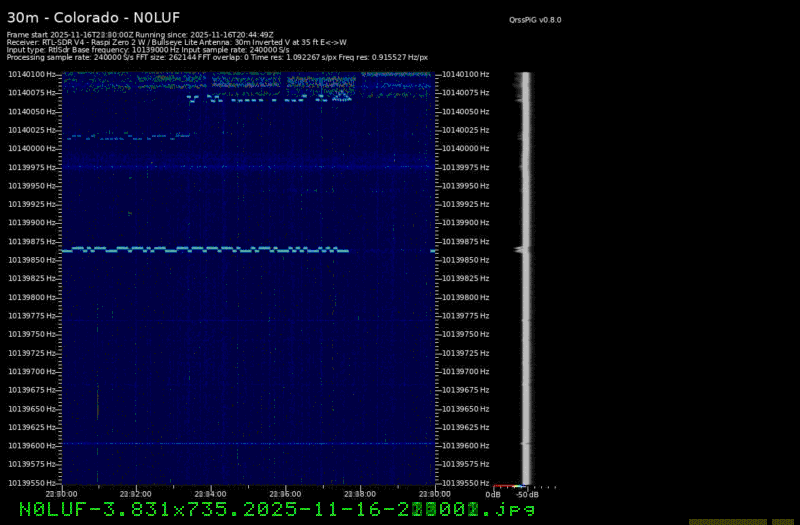Click the QrssPiG v0.8.0 version label
The width and height of the screenshot is (800, 525).
point(539,19)
